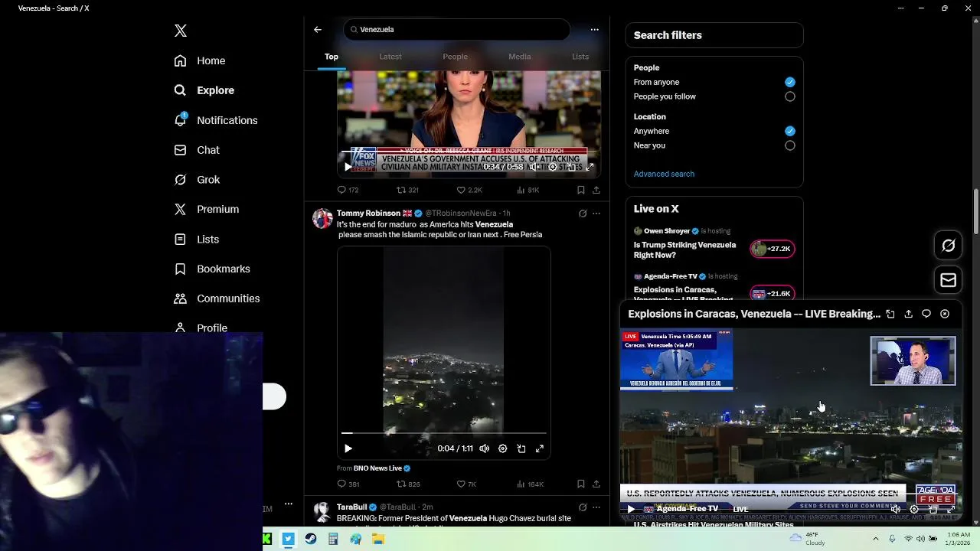This screenshot has width=980, height=551.
Task: Dock live video player back to page
Action: coord(890,314)
